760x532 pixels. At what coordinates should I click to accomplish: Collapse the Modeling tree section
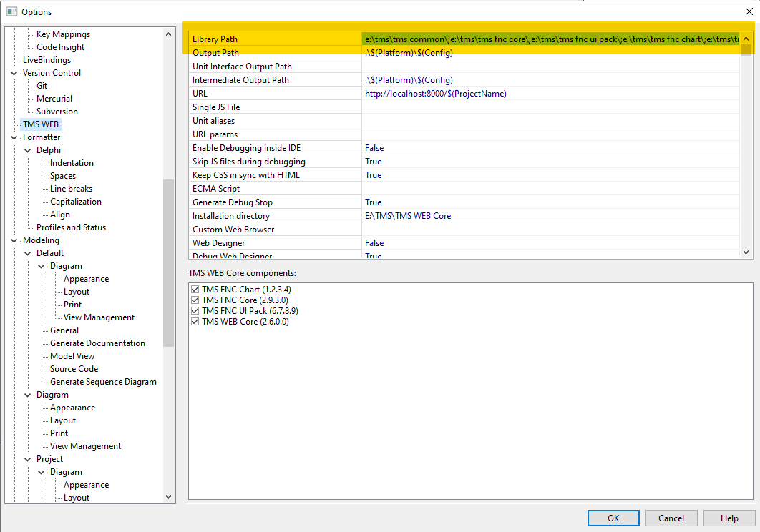tap(14, 240)
